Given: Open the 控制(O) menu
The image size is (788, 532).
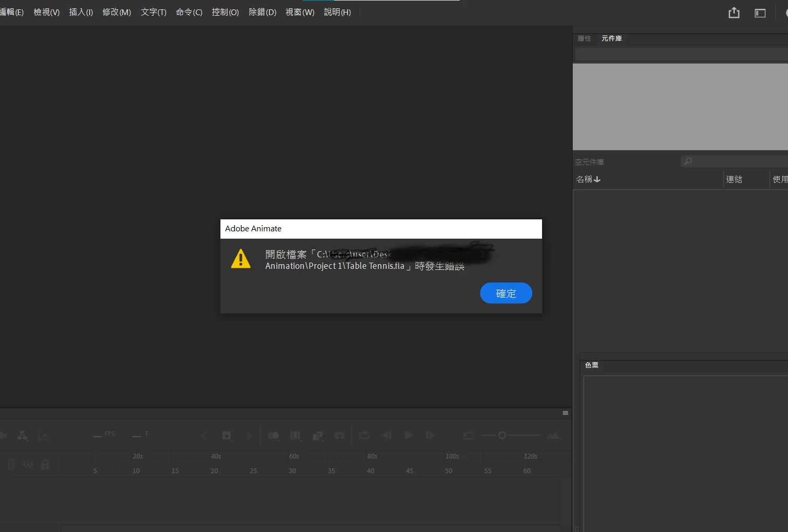Looking at the screenshot, I should 225,12.
